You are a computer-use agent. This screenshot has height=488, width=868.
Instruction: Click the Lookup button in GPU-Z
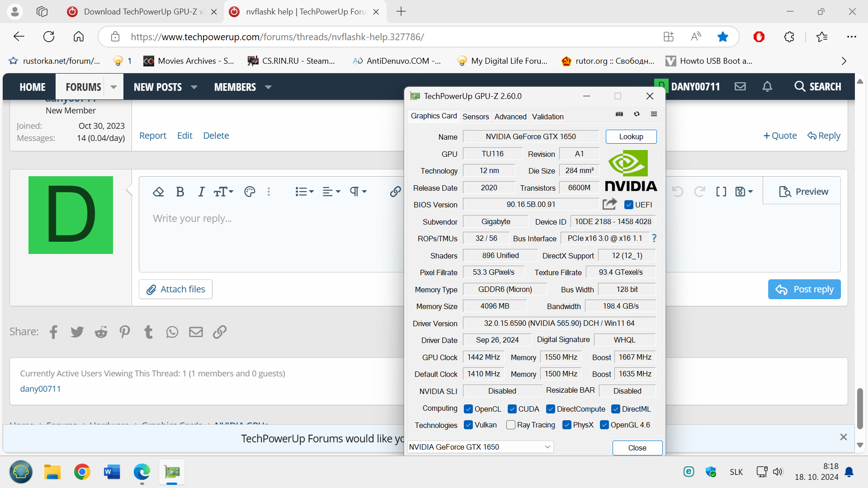pyautogui.click(x=631, y=136)
